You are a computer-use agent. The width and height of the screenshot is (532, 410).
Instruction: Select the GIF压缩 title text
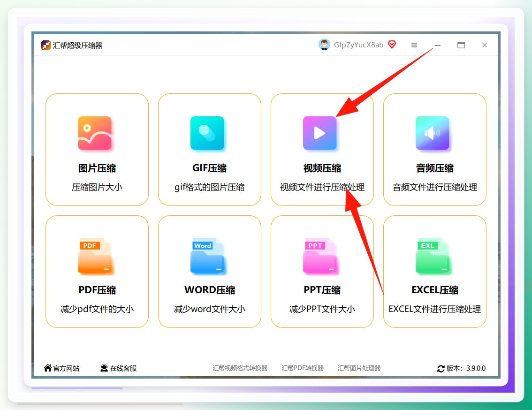(x=209, y=168)
